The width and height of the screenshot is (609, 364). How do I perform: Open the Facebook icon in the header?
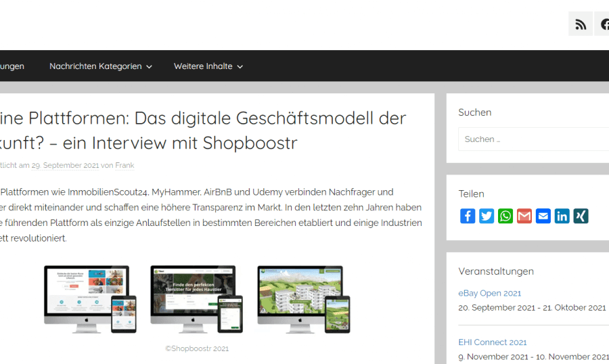click(603, 24)
